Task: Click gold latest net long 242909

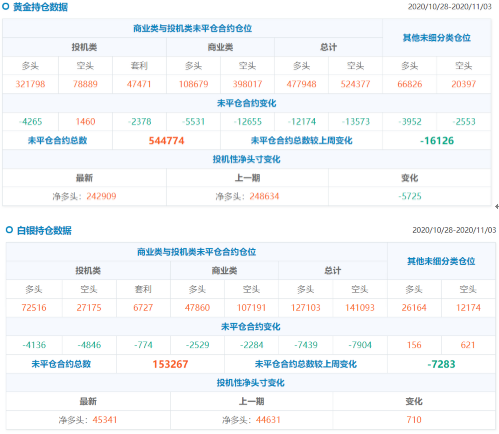Action: [101, 196]
